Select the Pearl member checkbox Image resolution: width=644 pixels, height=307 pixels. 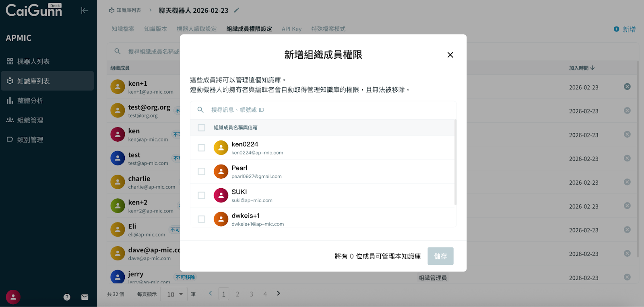[202, 171]
